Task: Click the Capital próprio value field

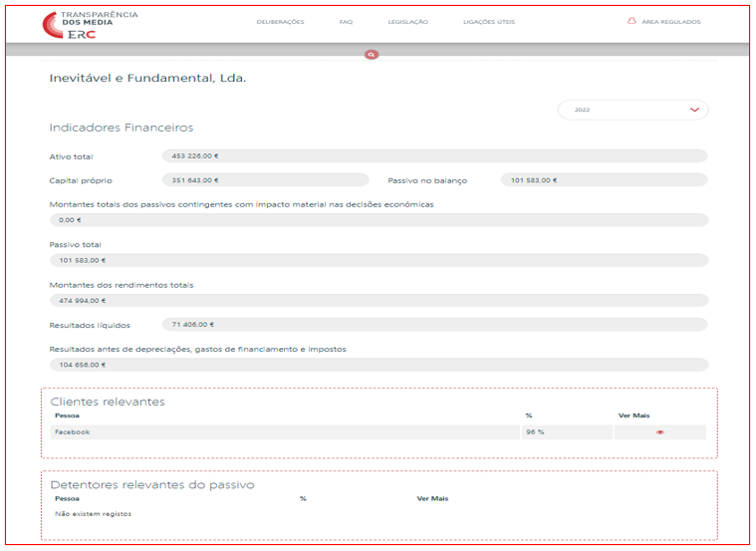Action: (264, 180)
